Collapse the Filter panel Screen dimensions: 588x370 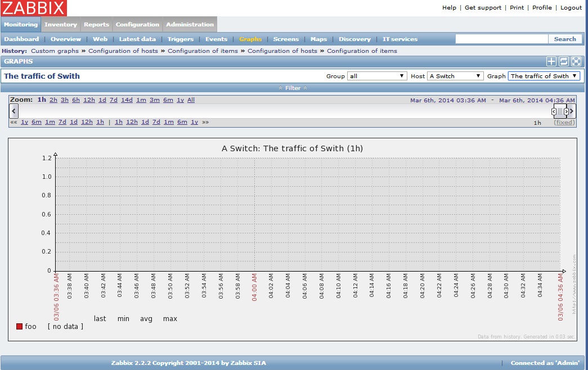pyautogui.click(x=293, y=88)
